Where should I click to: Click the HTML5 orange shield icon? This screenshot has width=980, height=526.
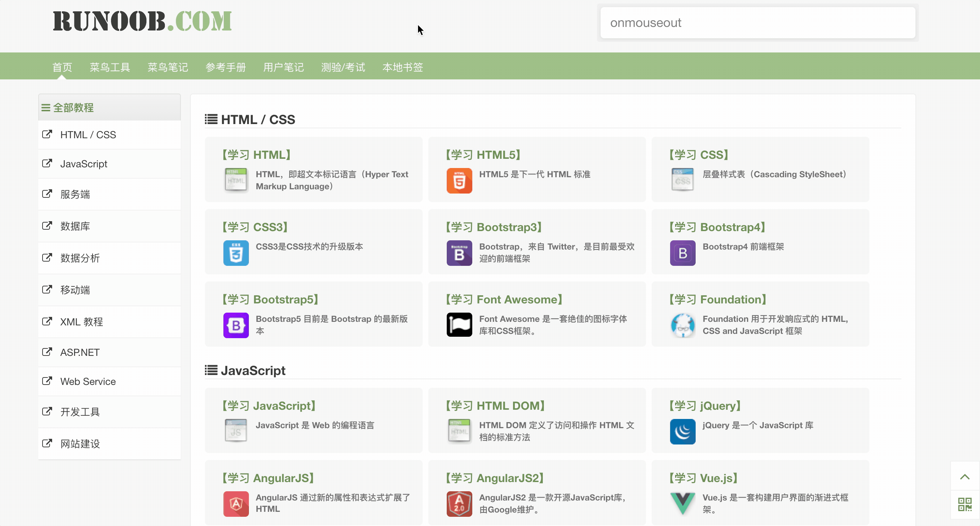pyautogui.click(x=459, y=181)
